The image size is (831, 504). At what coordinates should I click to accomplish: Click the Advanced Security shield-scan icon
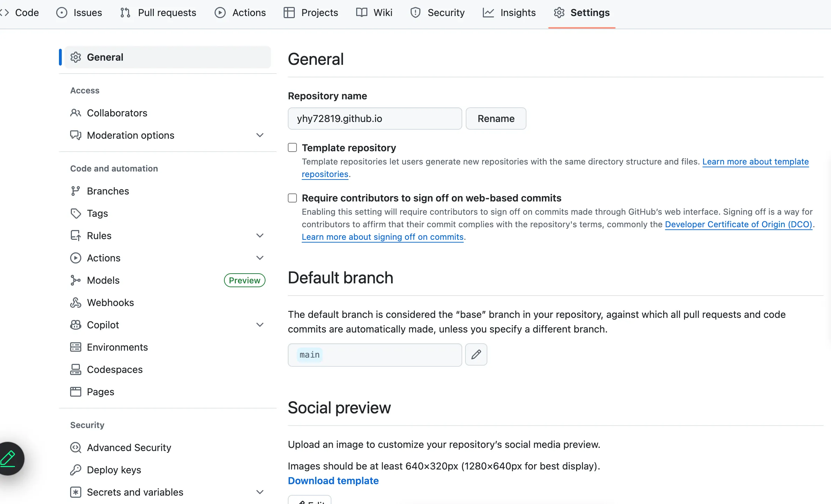coord(76,448)
